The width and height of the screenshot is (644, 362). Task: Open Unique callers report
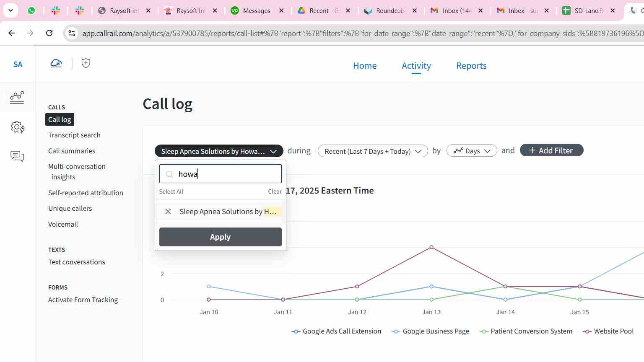pos(70,208)
